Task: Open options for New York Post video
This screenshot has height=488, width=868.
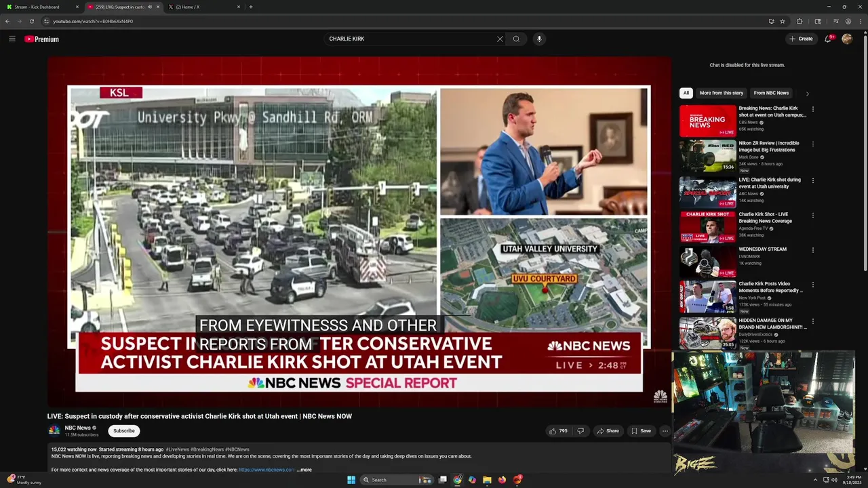Action: (x=812, y=285)
